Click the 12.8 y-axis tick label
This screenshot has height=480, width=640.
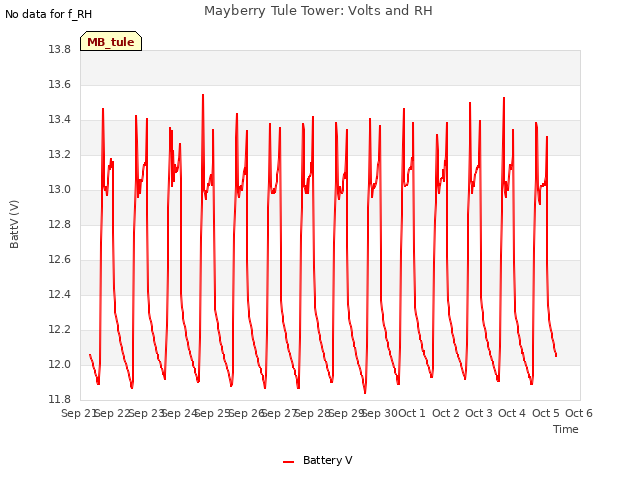(x=59, y=224)
